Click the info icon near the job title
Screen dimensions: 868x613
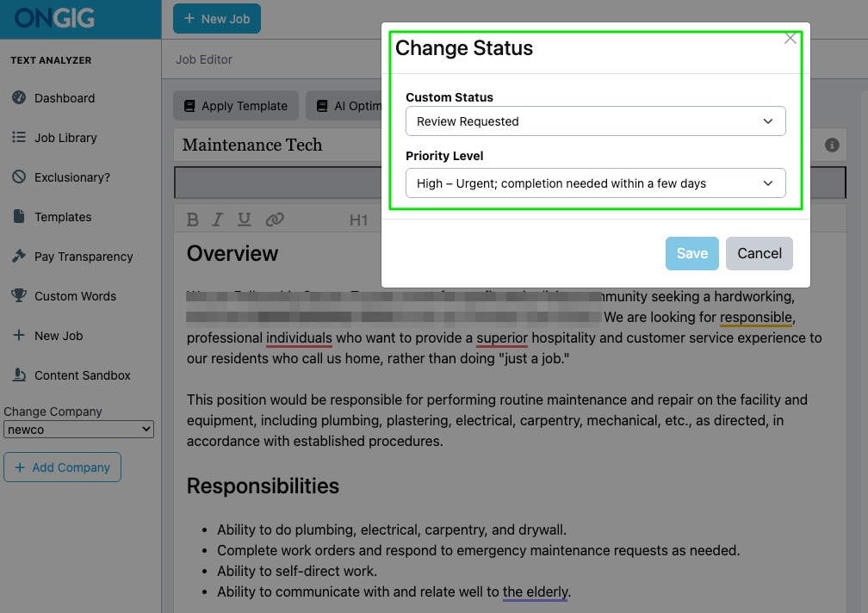point(832,145)
